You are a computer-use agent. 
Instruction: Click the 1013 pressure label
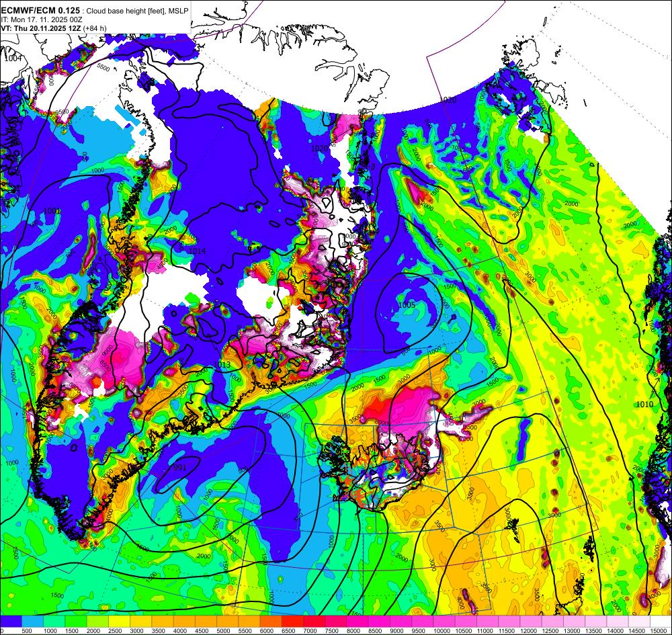(222, 365)
